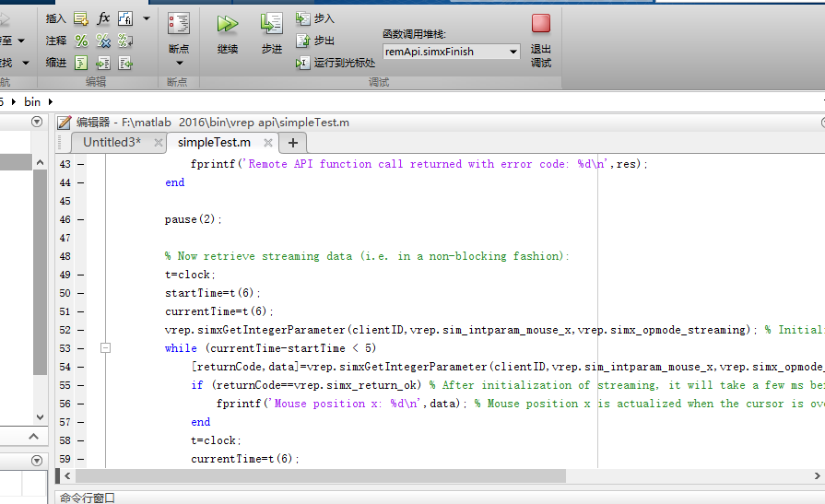Open the Go To dropdown arrow at left edge
This screenshot has height=504, width=825.
[21, 41]
